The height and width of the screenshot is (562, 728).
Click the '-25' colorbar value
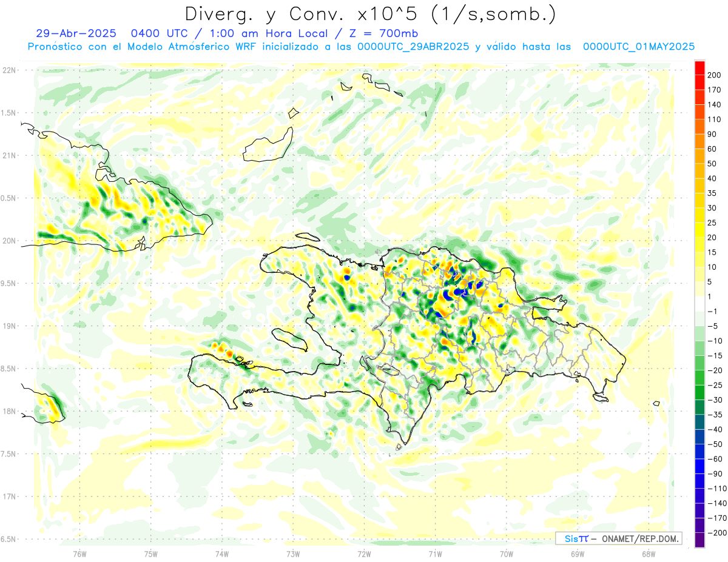click(x=716, y=386)
